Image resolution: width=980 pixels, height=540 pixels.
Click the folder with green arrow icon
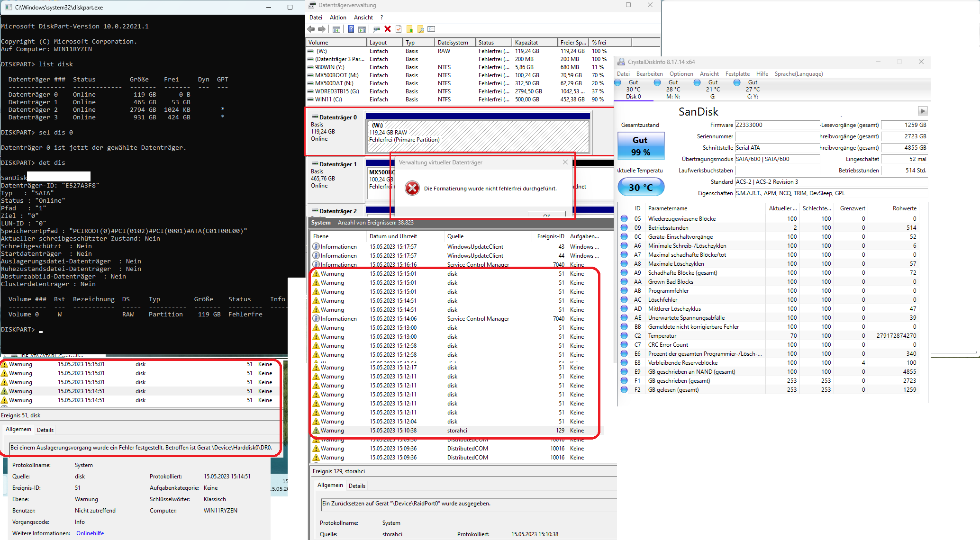point(409,29)
